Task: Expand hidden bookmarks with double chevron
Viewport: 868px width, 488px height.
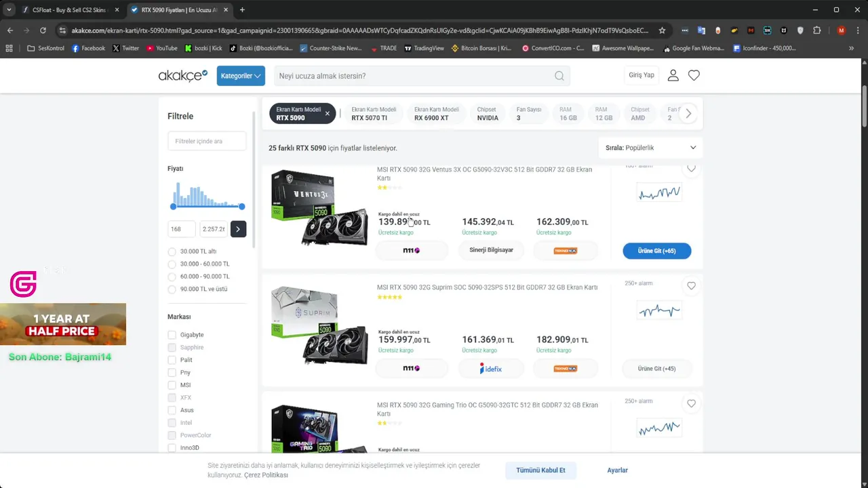Action: pyautogui.click(x=851, y=48)
